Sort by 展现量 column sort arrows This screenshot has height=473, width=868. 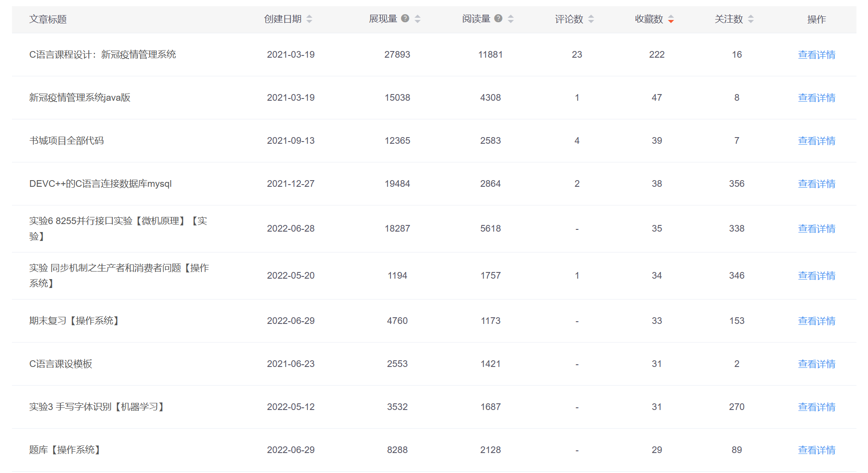(x=418, y=19)
